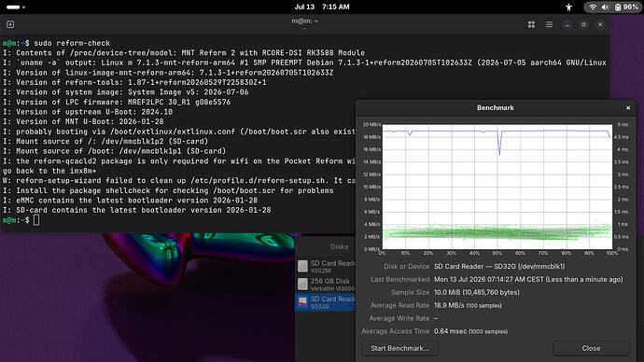This screenshot has height=362, width=644.
Task: Maximize the terminal window
Action: click(x=583, y=24)
